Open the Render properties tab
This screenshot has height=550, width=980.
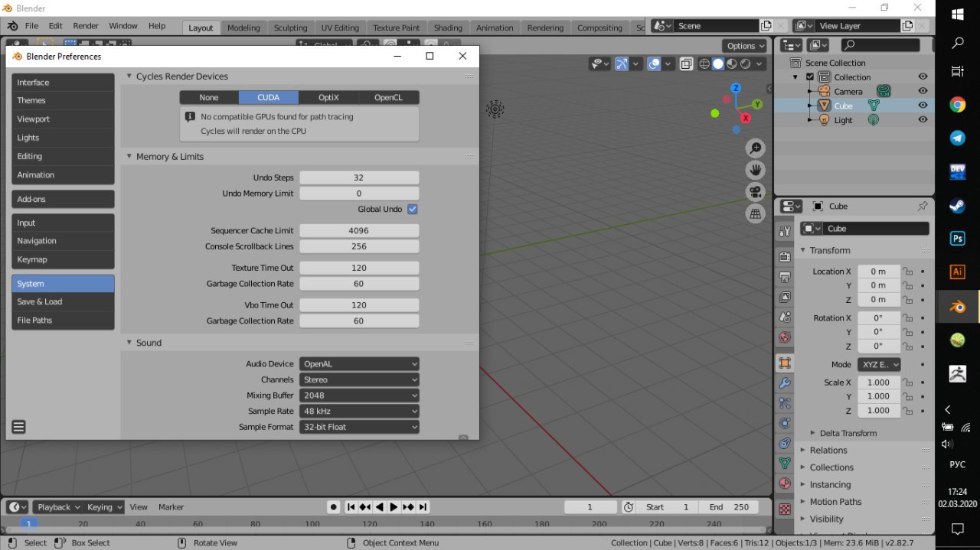tap(785, 256)
